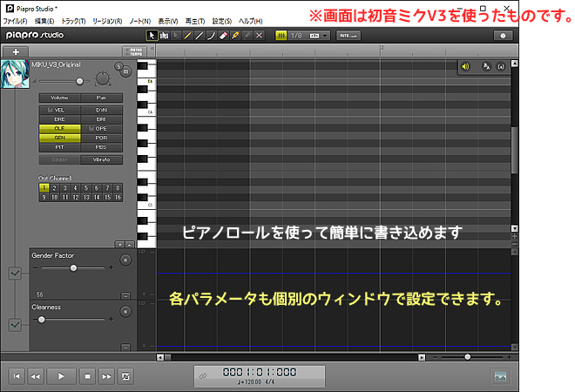Toggle the loop button in transport
575x392 pixels.
pos(125,376)
